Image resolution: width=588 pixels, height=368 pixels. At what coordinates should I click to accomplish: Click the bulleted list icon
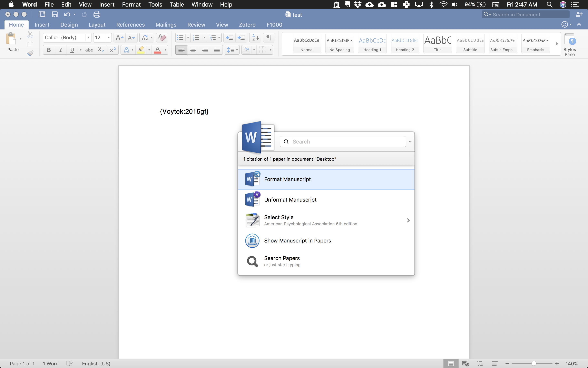180,38
